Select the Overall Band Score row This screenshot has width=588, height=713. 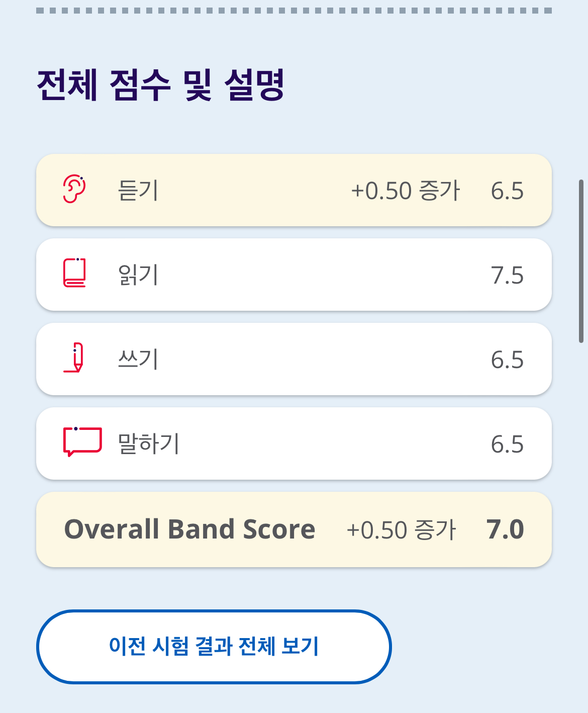pos(294,529)
